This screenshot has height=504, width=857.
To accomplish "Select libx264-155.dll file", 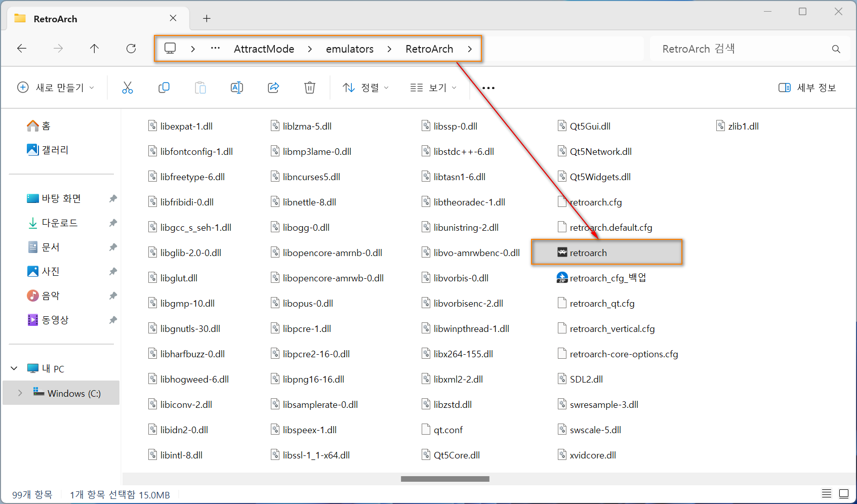I will [458, 354].
